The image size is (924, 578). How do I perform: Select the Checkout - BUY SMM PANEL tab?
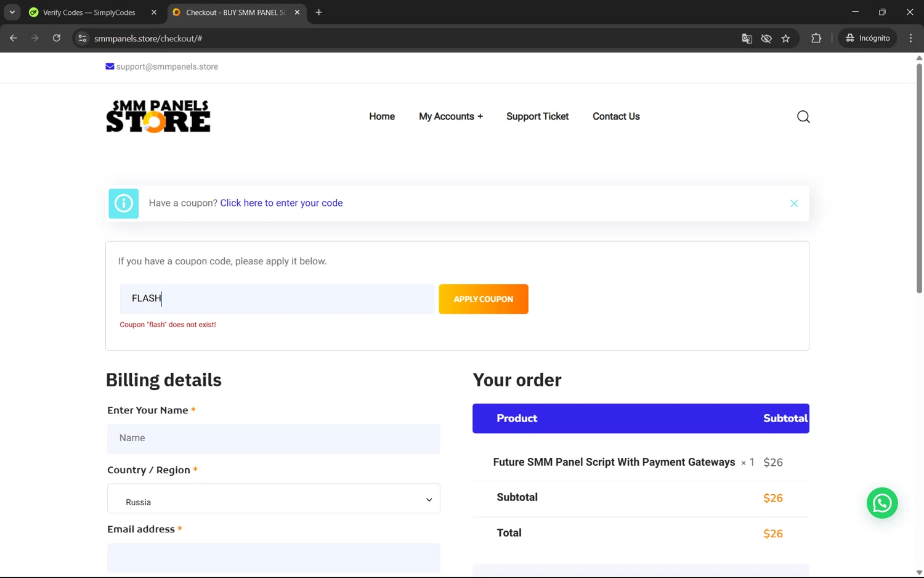point(236,12)
